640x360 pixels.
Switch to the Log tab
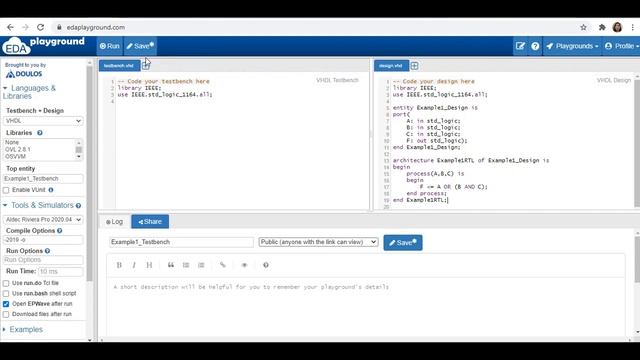(x=115, y=222)
